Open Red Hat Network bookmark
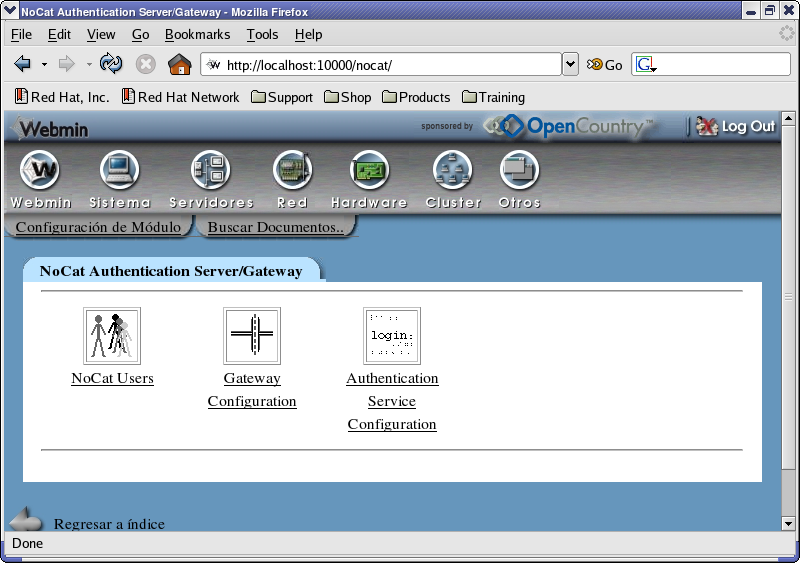The height and width of the screenshot is (563, 800). click(x=180, y=97)
